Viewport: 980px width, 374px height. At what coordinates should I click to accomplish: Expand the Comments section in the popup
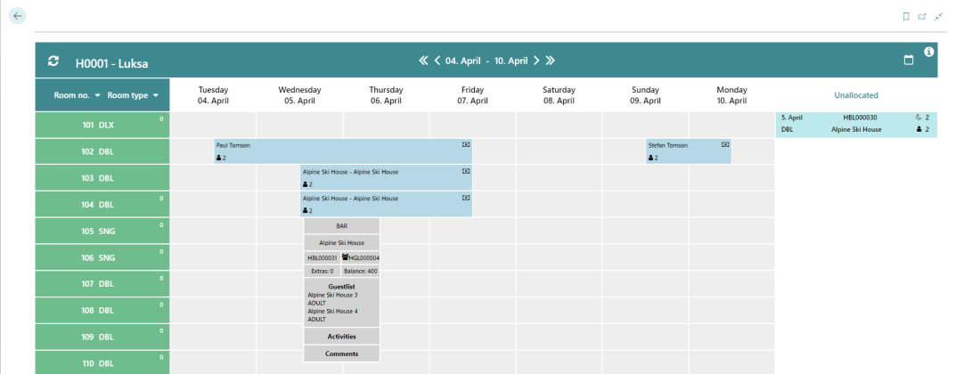click(342, 354)
